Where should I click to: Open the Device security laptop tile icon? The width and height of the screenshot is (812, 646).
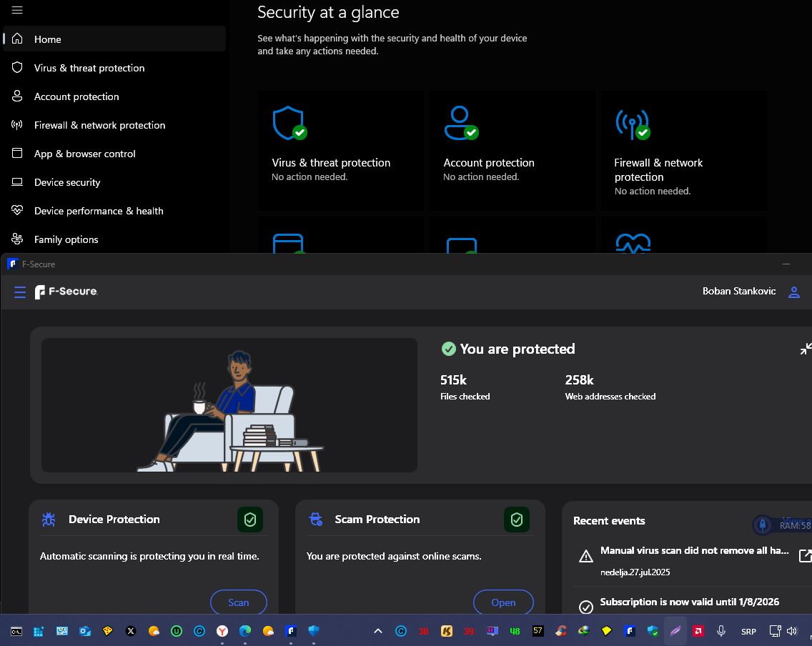(462, 245)
